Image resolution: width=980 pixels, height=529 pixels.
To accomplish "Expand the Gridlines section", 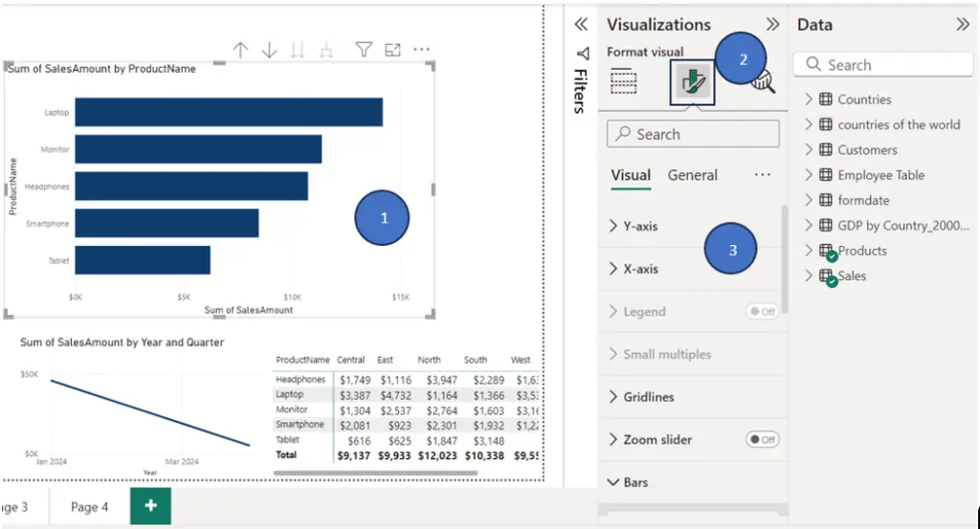I will [642, 397].
